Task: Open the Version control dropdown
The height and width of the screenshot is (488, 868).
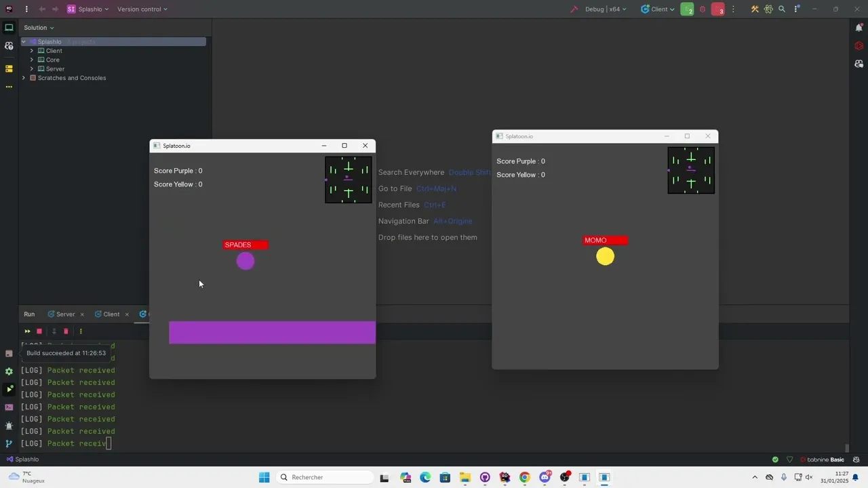Action: tap(142, 9)
